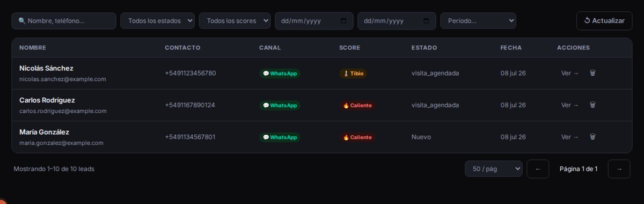Click the 08 jul 26 date for María González
Viewport: 644px width, 204px height.
coord(513,137)
